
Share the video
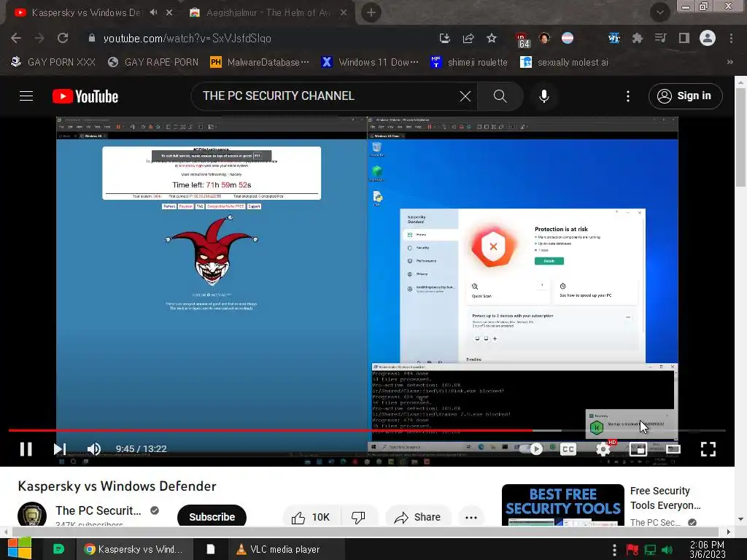[418, 517]
